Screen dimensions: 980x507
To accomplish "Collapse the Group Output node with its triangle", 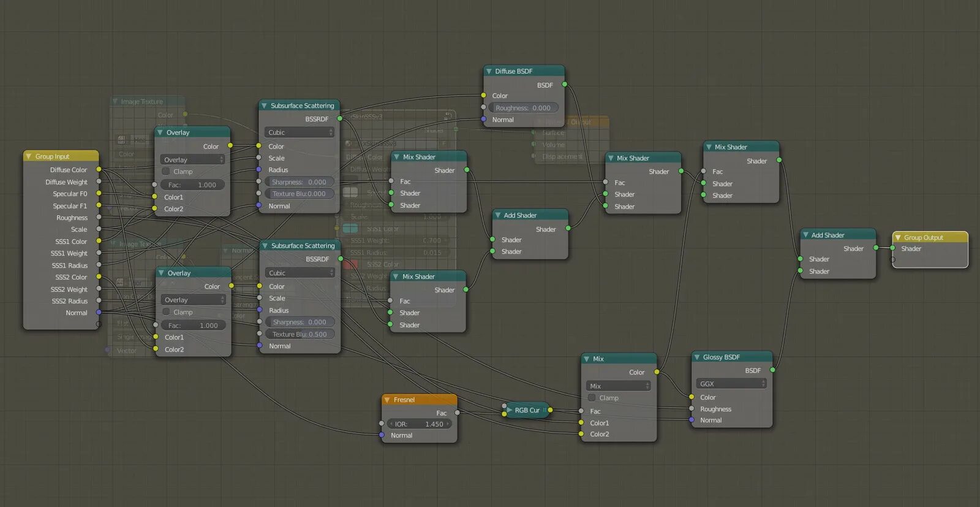I will (897, 237).
